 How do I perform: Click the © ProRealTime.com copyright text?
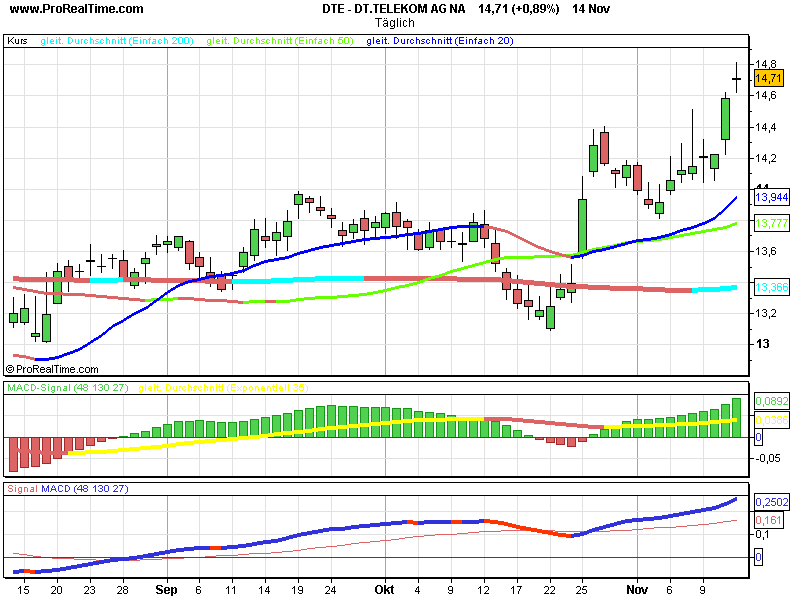point(52,369)
